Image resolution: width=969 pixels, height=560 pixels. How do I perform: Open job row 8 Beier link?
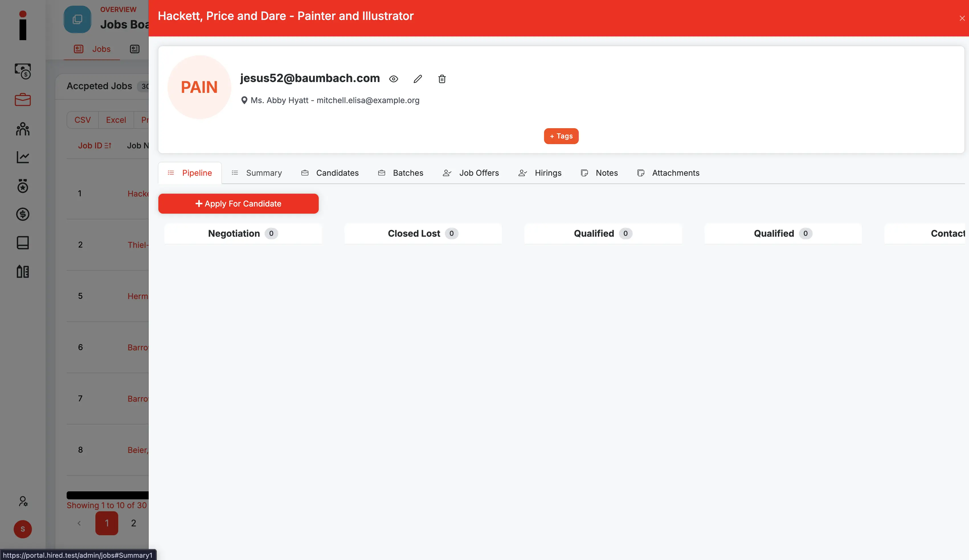tap(138, 450)
